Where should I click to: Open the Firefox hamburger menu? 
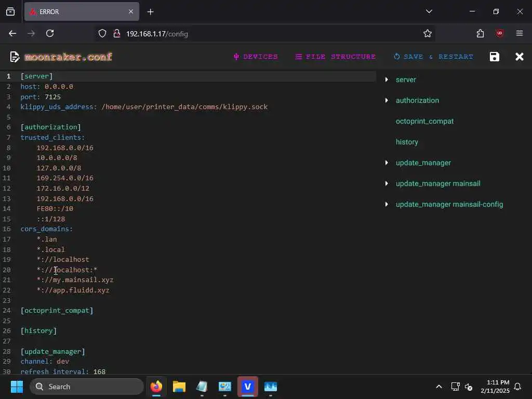[520, 33]
